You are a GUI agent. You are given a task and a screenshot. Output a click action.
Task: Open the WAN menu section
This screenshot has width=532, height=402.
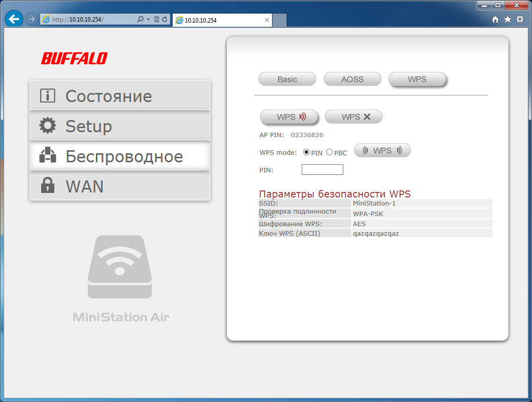point(120,185)
